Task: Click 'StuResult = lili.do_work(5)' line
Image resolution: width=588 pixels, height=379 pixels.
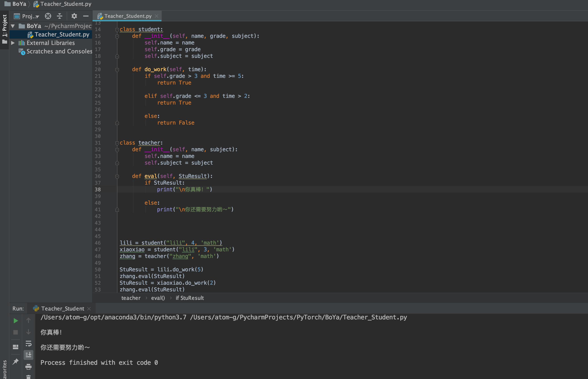Action: click(161, 270)
